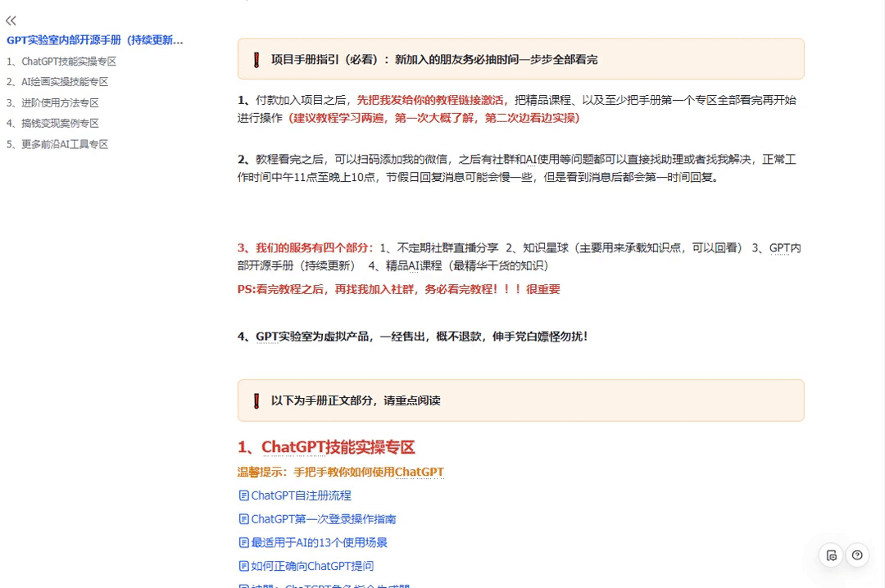Select 5、更多前沿AI工具专区 in the sidebar
Screen dimensions: 885x588
tap(57, 144)
